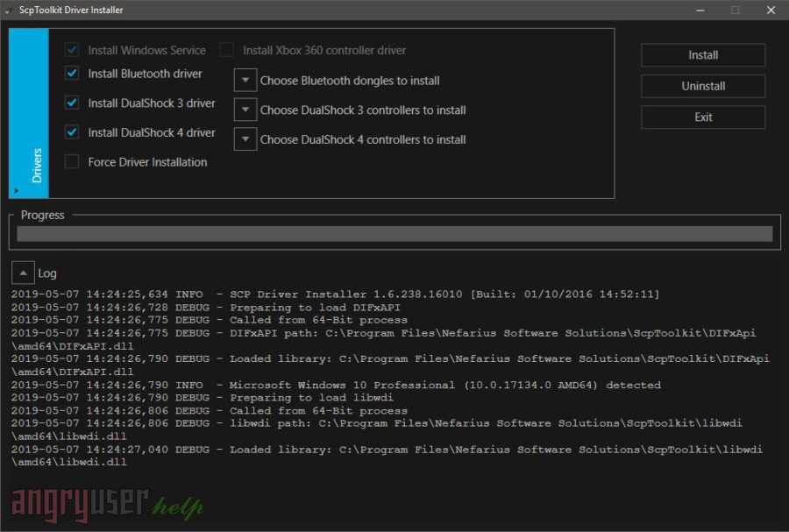Click the Windows 10 detected log line
Viewport: 789px width, 532px height.
click(x=336, y=385)
